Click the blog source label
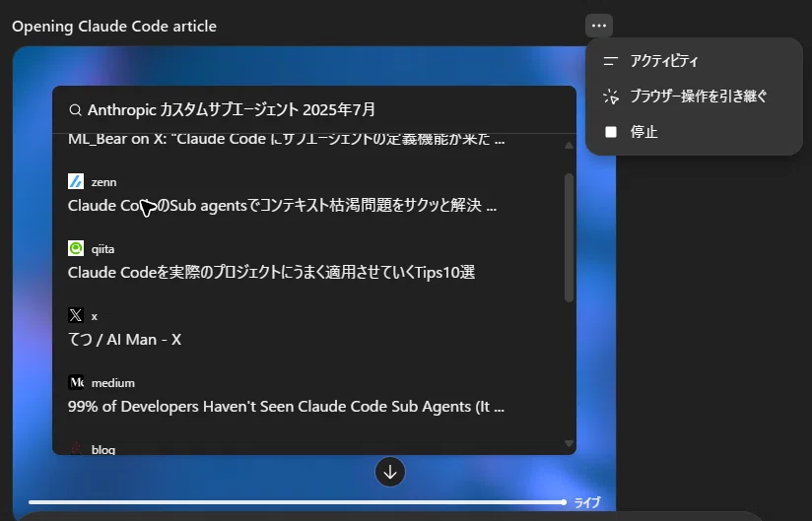 click(x=103, y=450)
